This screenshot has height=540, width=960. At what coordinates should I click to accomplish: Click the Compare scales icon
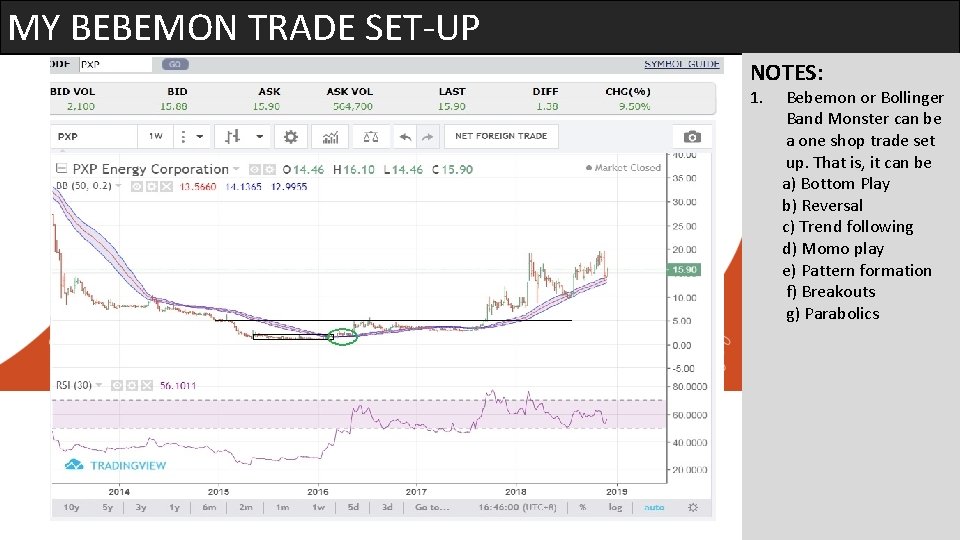[x=370, y=137]
